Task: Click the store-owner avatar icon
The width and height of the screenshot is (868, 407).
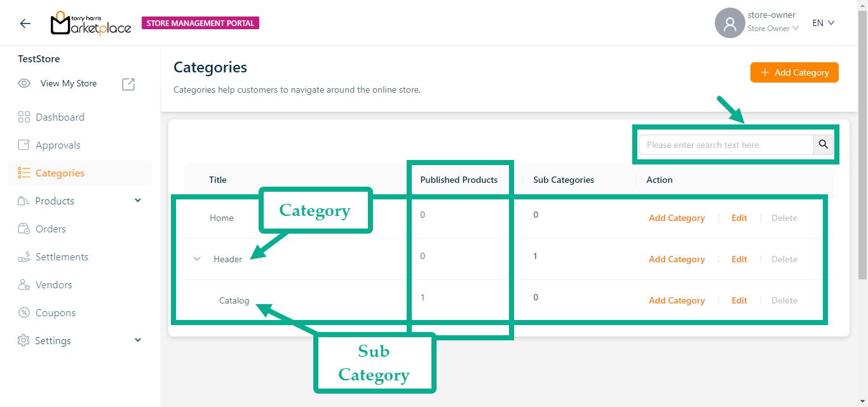Action: (x=729, y=23)
